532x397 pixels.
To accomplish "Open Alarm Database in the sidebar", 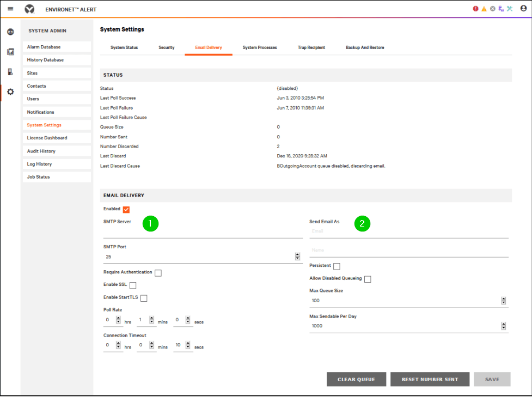I will point(57,47).
